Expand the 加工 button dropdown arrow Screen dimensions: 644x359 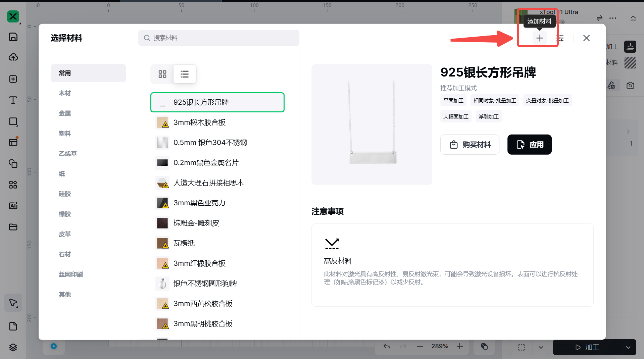[x=628, y=347]
